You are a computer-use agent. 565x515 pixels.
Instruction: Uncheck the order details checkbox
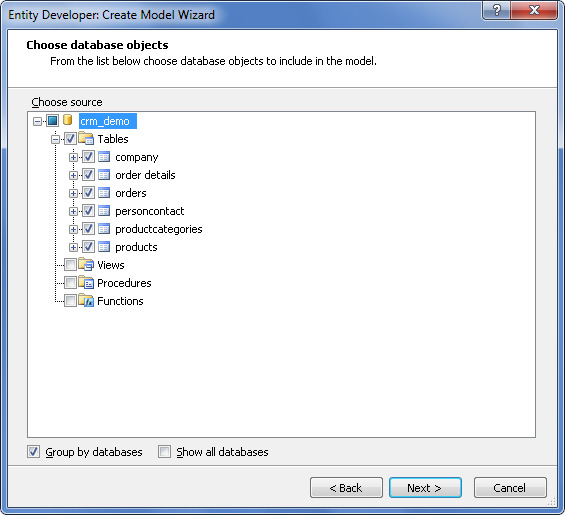click(x=88, y=175)
